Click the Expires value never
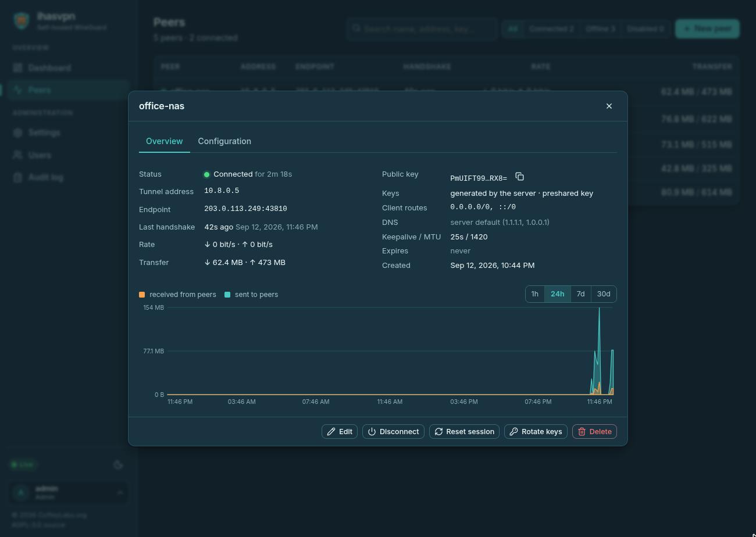 pos(460,250)
